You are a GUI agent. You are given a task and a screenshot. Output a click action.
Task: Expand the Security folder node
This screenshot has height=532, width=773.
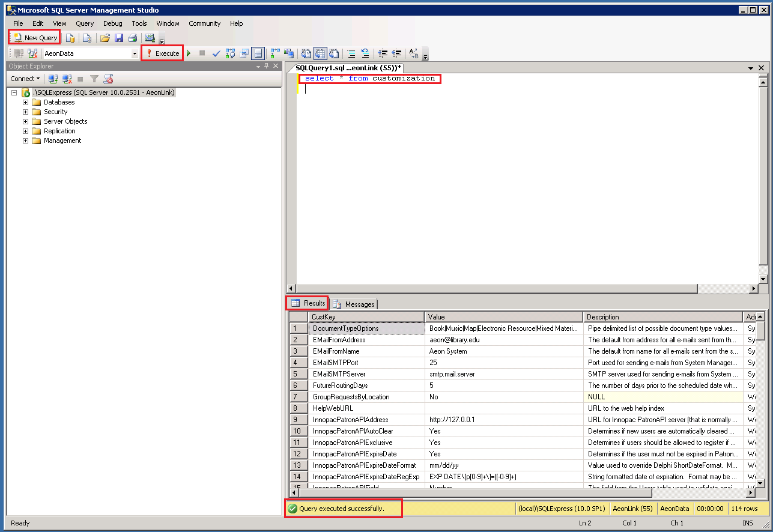(x=26, y=112)
